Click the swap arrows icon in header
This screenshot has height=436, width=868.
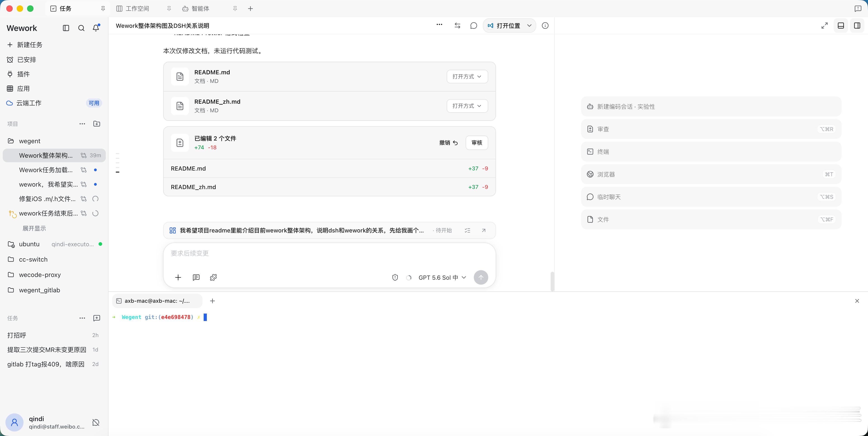(x=457, y=26)
